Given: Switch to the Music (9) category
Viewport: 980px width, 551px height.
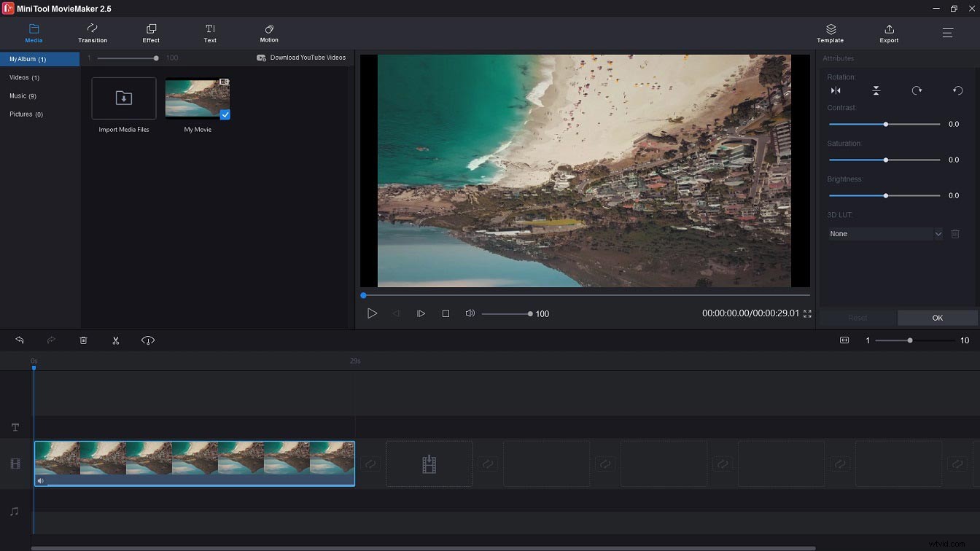Looking at the screenshot, I should tap(23, 95).
